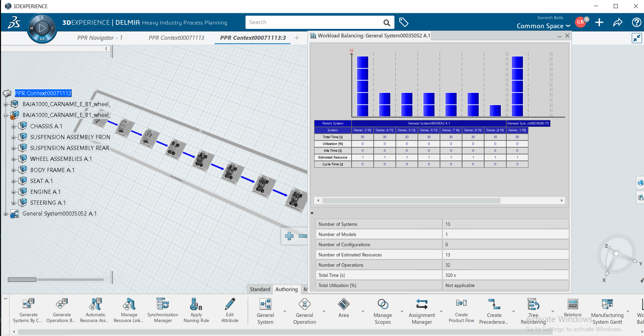Add a new tab with plus
The height and width of the screenshot is (336, 644).
click(x=297, y=38)
